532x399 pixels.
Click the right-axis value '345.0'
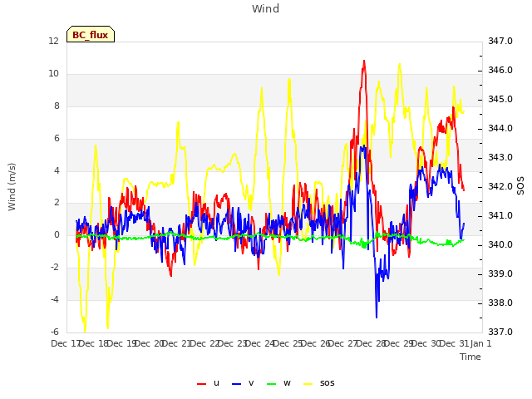[500, 100]
